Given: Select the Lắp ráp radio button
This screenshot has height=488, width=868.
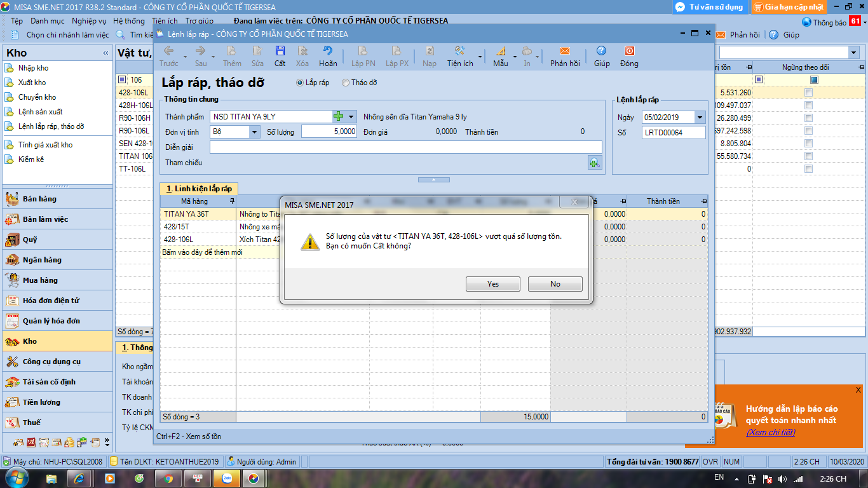Looking at the screenshot, I should [x=300, y=83].
